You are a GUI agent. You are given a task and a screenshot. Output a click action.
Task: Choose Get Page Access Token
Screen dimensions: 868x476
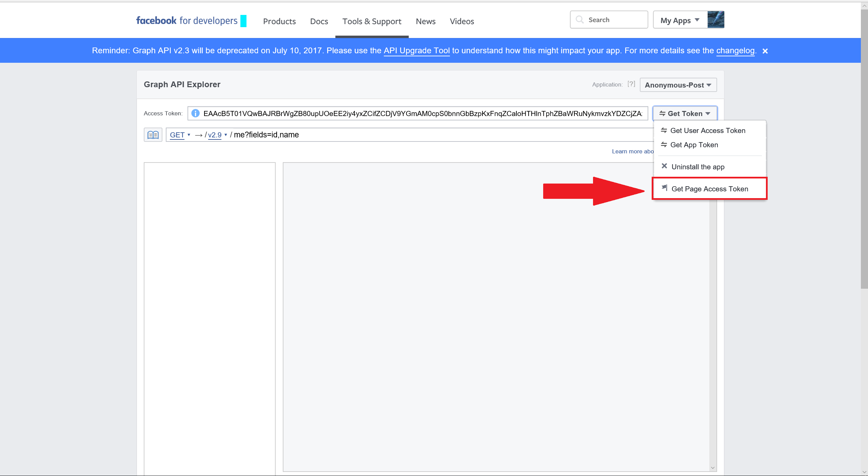(709, 189)
